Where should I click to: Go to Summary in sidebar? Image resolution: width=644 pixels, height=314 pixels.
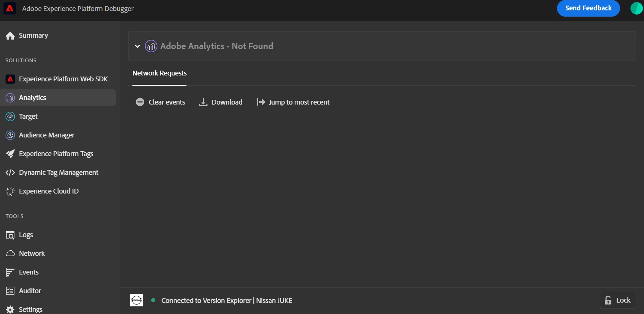click(34, 36)
